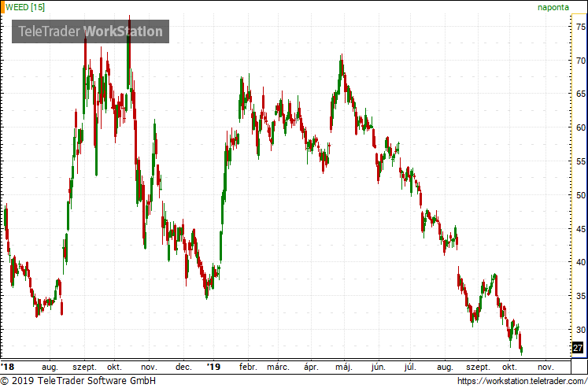Click the 'jún.' time axis label
Viewport: 588px width, 388px height.
pyautogui.click(x=379, y=367)
